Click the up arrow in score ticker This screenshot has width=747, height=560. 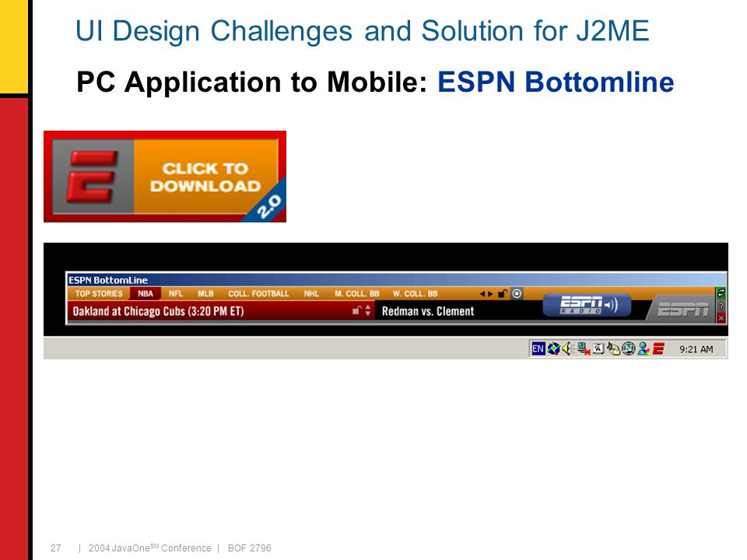click(x=368, y=308)
